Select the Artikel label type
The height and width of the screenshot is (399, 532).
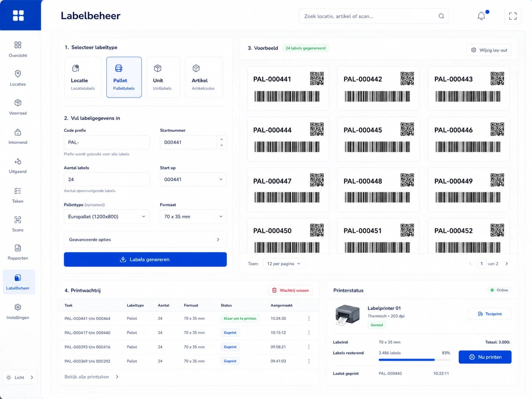pyautogui.click(x=204, y=77)
